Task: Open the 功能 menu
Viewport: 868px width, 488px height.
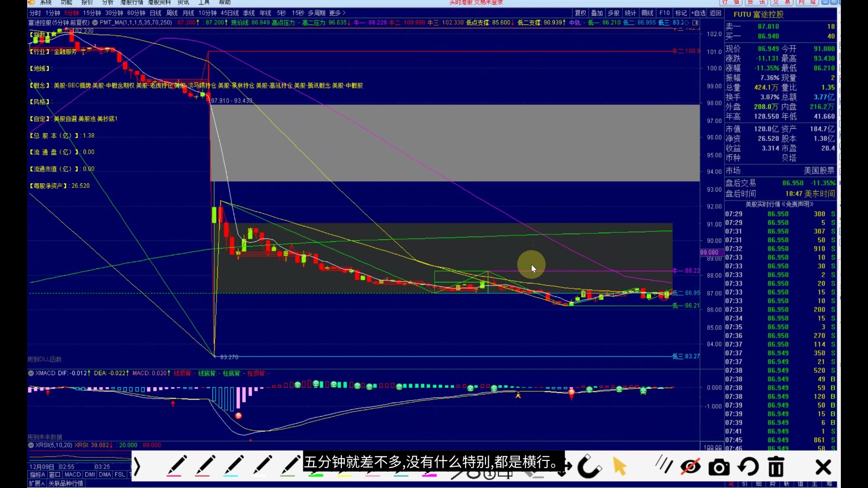Action: (66, 2)
